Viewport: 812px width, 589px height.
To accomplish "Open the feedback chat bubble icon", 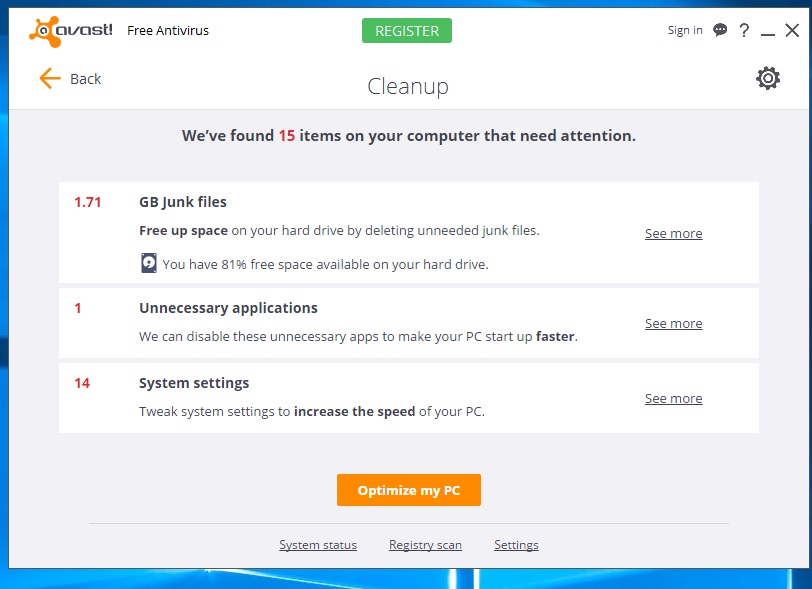I will coord(720,30).
